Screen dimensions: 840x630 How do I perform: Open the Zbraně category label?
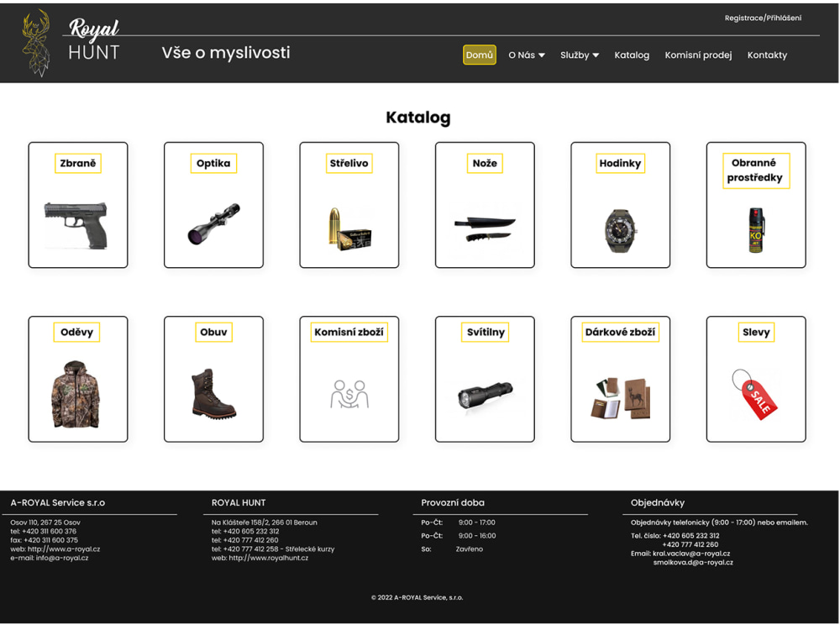[78, 164]
